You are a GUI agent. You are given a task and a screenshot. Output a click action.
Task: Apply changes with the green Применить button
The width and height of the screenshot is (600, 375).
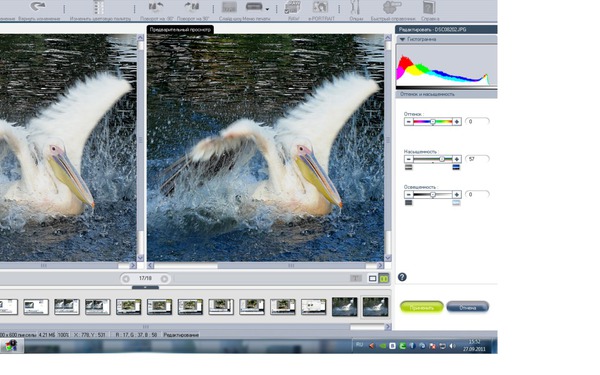click(422, 307)
